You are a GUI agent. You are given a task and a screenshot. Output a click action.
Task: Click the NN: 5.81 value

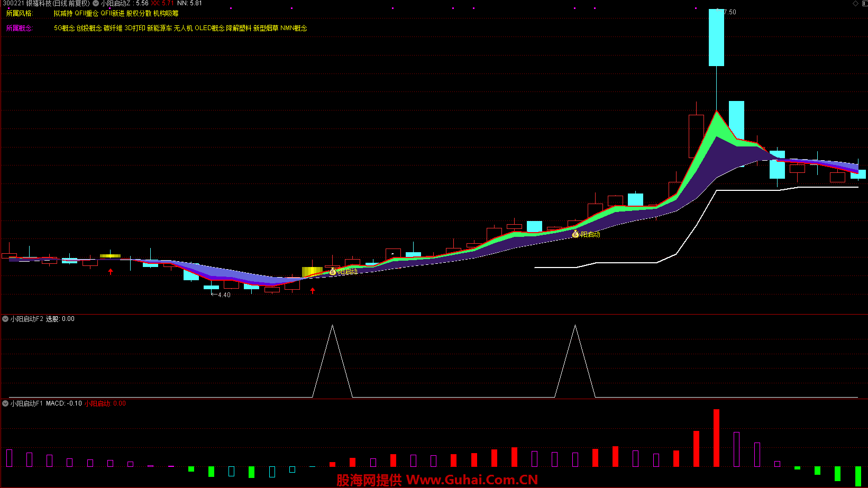(189, 3)
